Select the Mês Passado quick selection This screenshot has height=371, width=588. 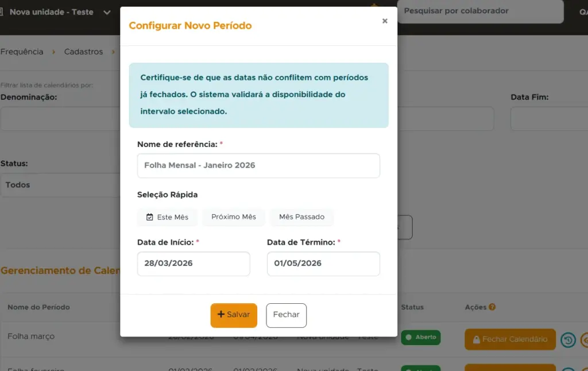(302, 217)
